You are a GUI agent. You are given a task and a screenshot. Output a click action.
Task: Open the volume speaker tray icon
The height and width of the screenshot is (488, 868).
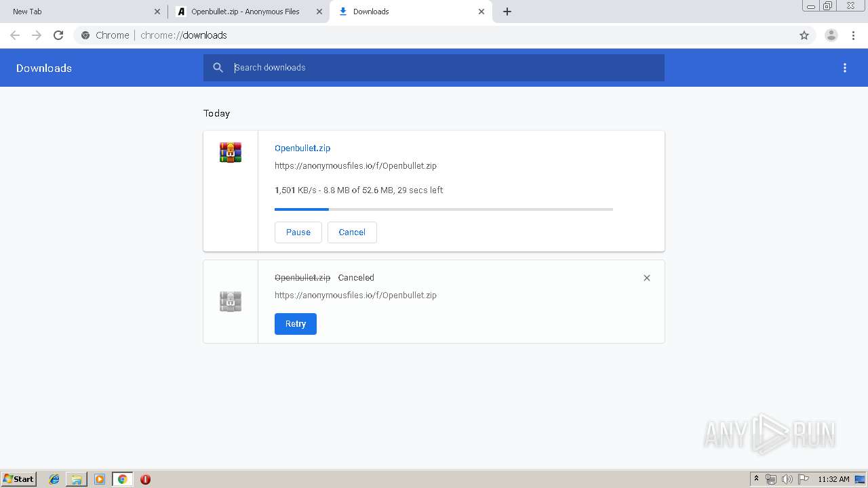click(787, 479)
